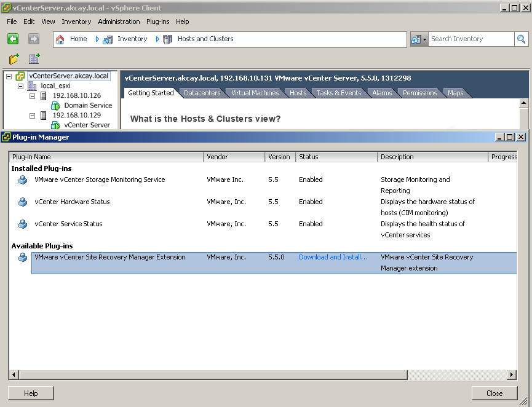
Task: Click the local_esxi datacenter icon
Action: click(x=32, y=86)
